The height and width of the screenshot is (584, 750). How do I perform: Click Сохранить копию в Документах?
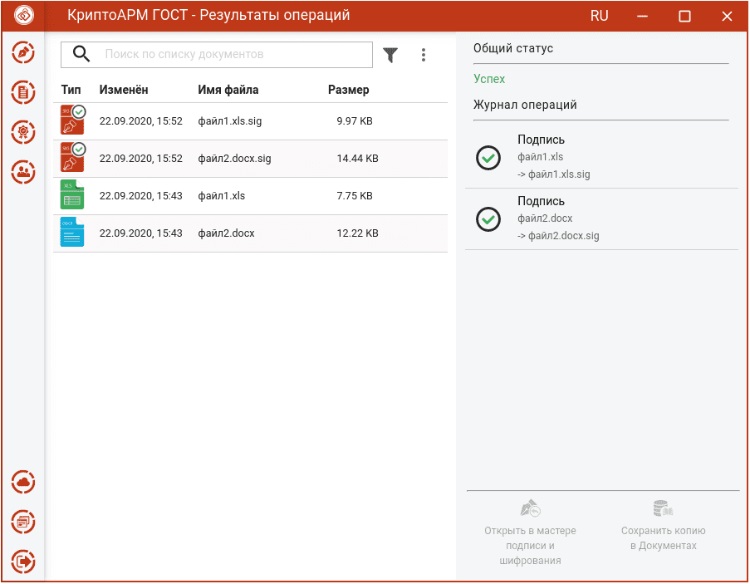coord(663,525)
